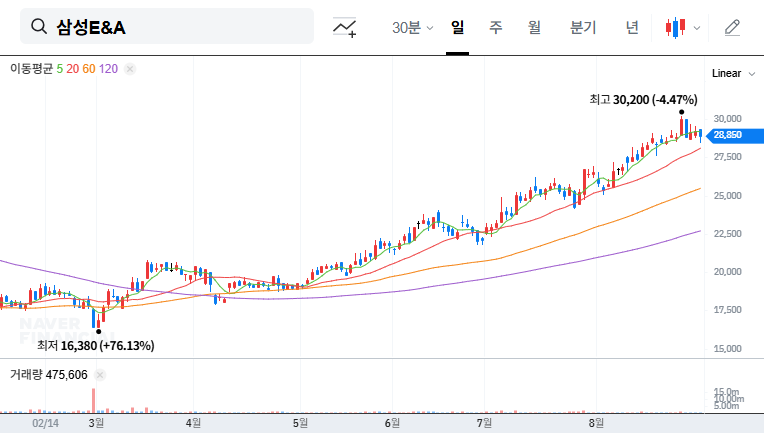Image resolution: width=764 pixels, height=433 pixels.
Task: Click the 6월 time axis label
Action: [392, 423]
